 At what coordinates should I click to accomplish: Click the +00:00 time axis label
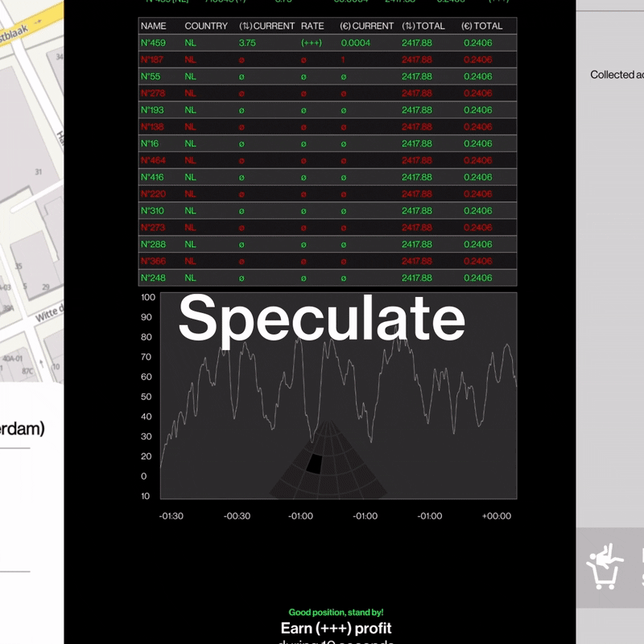(x=497, y=516)
